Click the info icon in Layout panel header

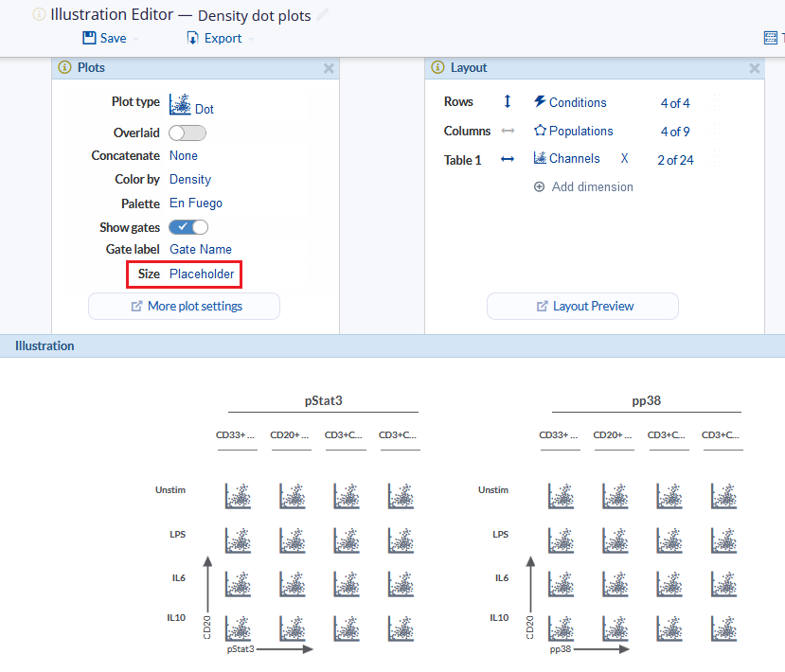click(437, 68)
